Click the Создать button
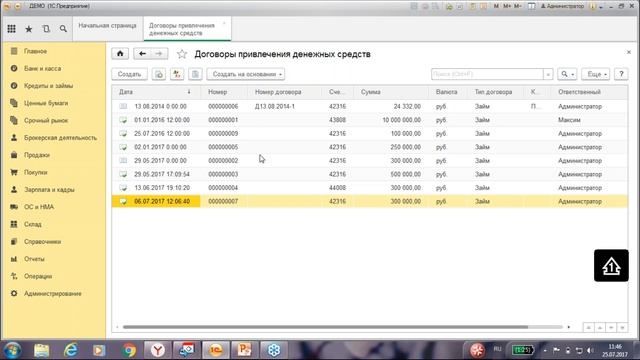This screenshot has height=360, width=640. (129, 74)
